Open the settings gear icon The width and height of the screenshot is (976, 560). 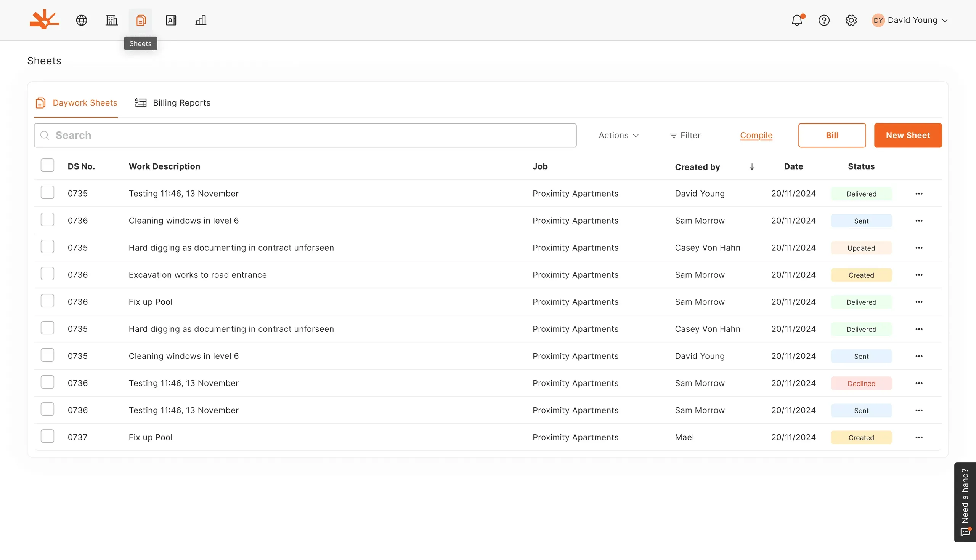click(851, 20)
